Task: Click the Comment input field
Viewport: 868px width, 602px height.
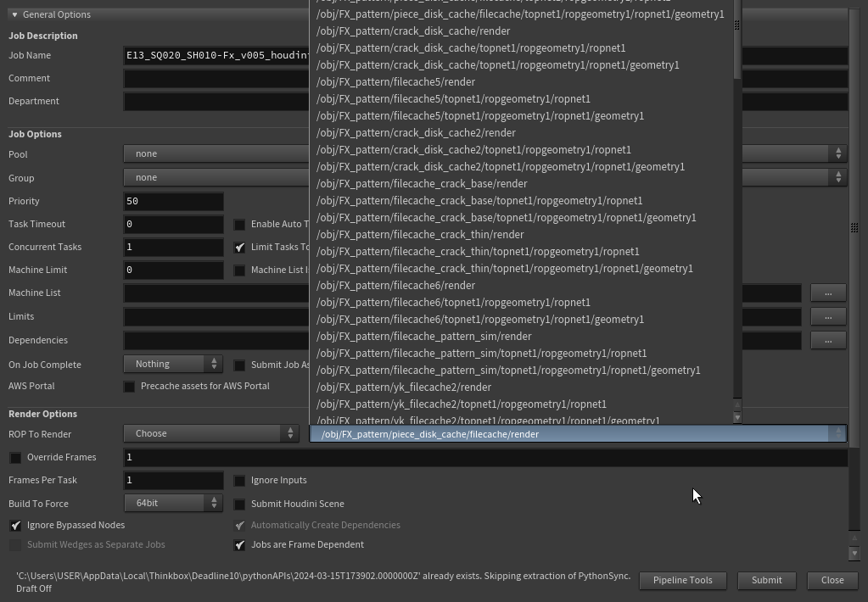Action: tap(485, 79)
